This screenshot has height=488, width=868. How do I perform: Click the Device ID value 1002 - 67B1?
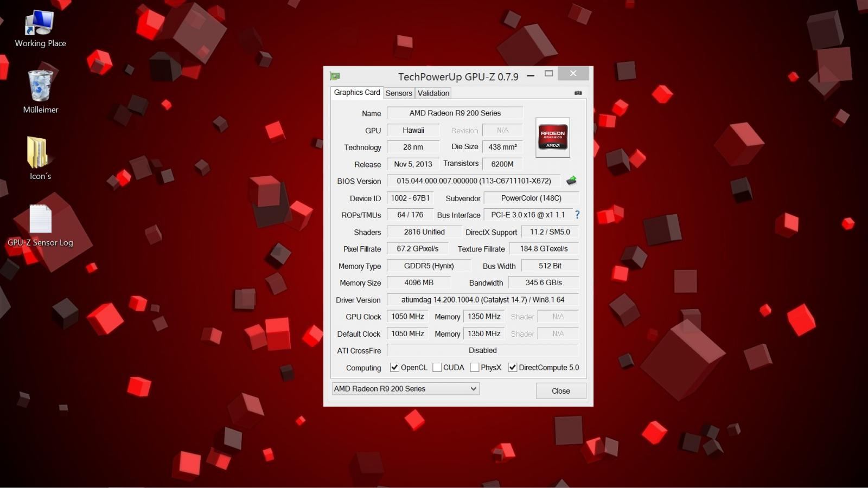point(410,198)
